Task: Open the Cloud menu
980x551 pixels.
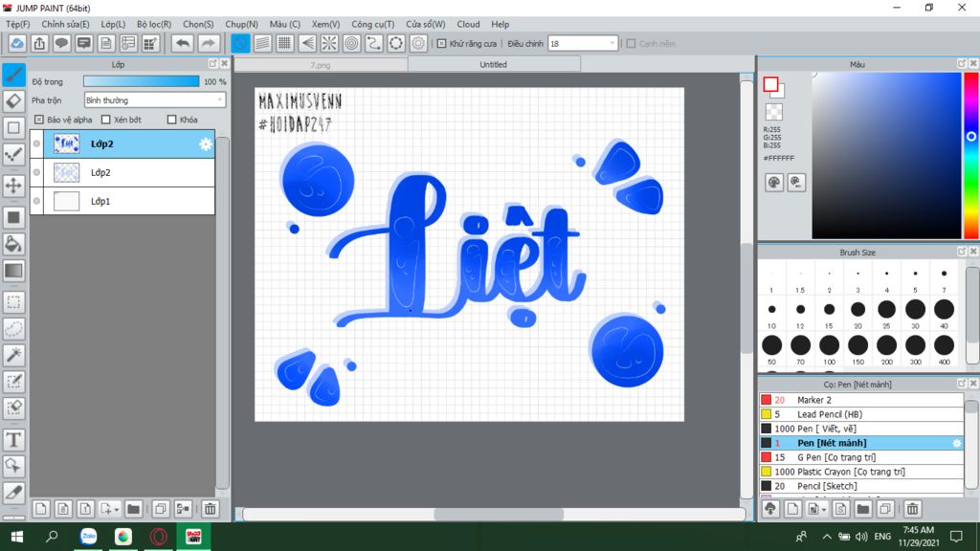Action: click(x=468, y=24)
